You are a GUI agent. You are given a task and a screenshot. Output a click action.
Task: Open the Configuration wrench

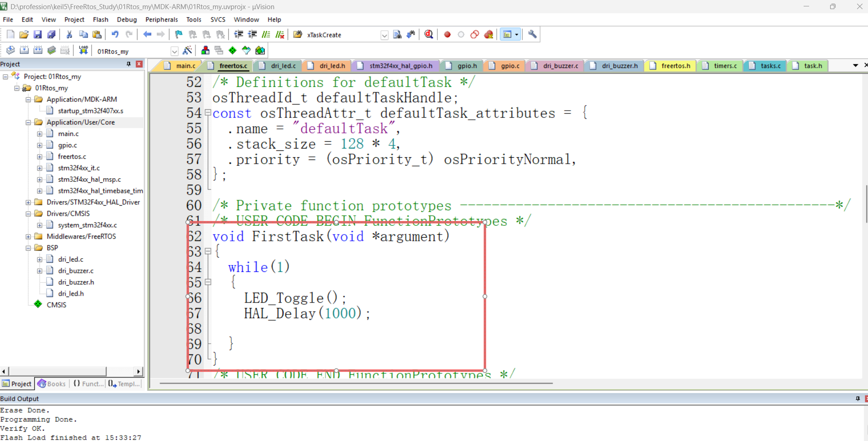click(532, 35)
